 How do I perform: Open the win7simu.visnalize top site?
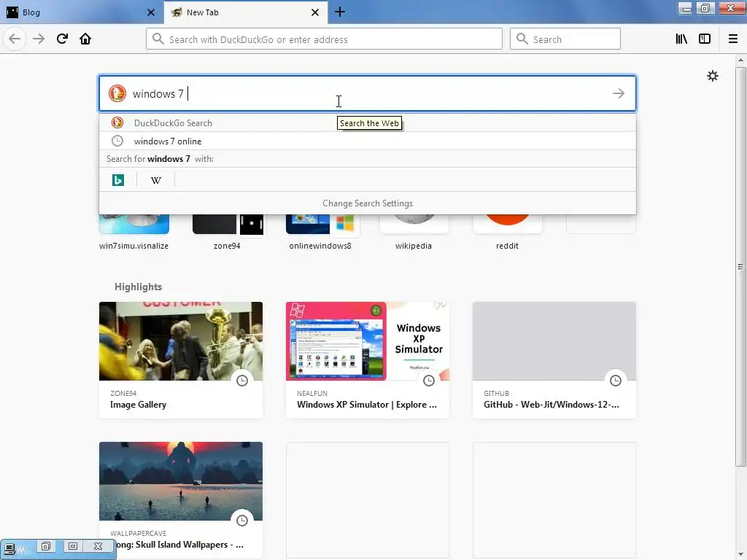coord(134,231)
